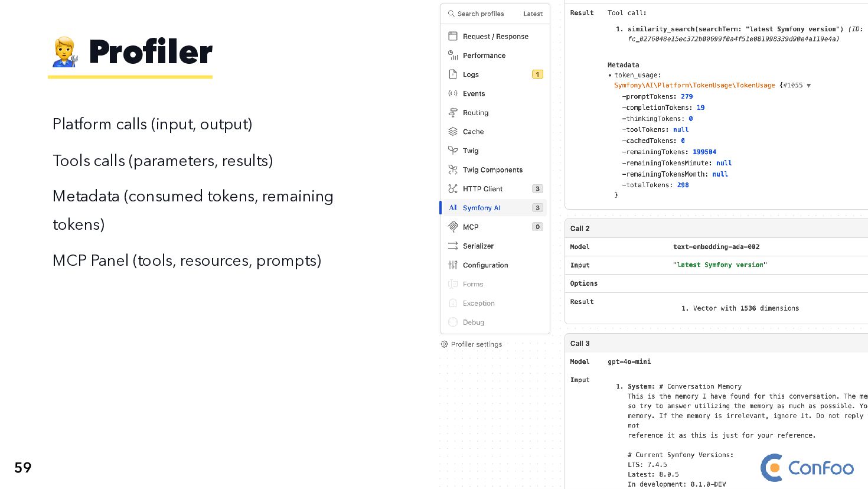Open the Configuration panel
Image resolution: width=868 pixels, height=489 pixels.
coord(495,265)
